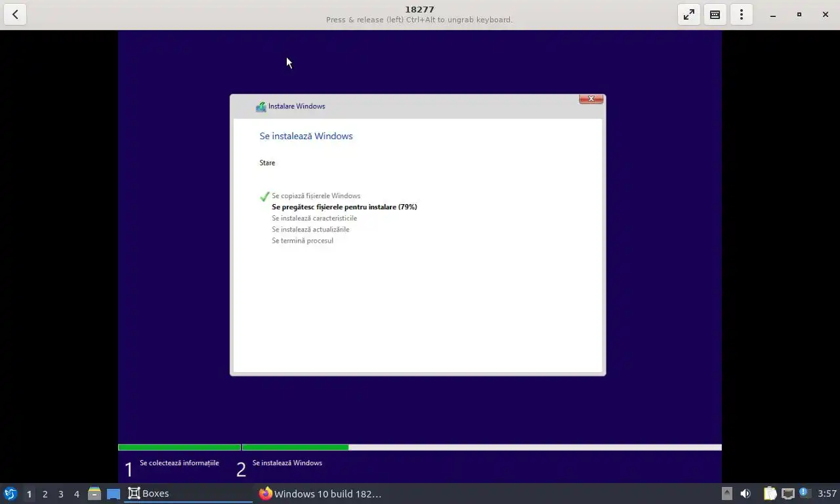The height and width of the screenshot is (504, 840).
Task: Open the network status tray icon
Action: 787,493
